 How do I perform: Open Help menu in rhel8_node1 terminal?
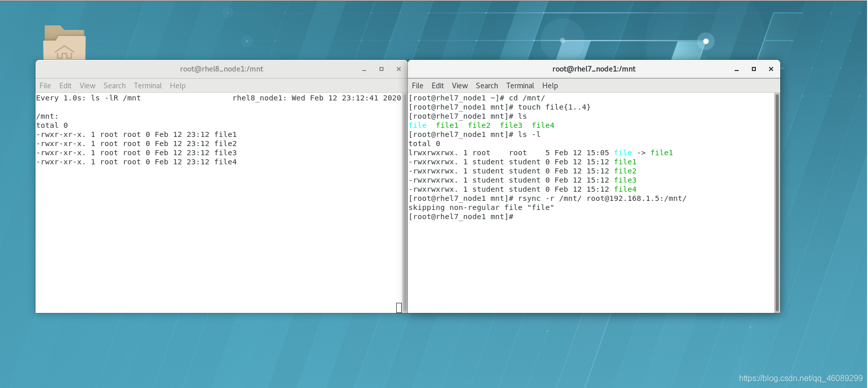point(178,86)
